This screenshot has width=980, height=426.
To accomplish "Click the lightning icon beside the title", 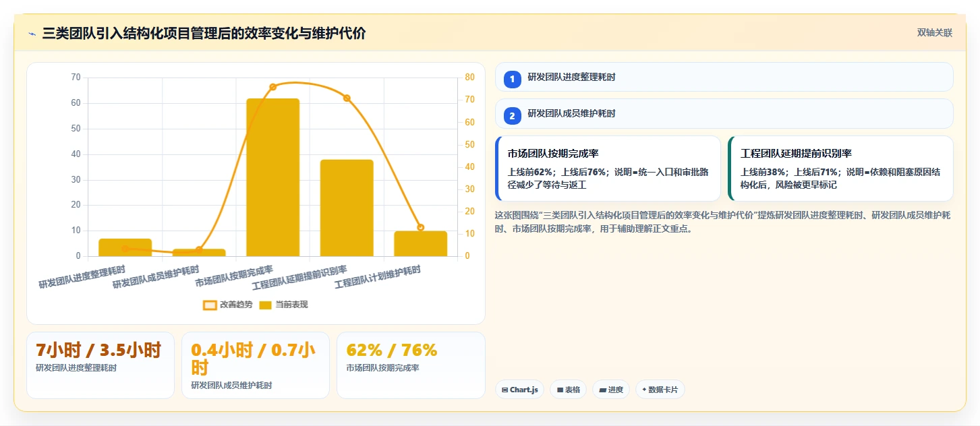I will (32, 34).
